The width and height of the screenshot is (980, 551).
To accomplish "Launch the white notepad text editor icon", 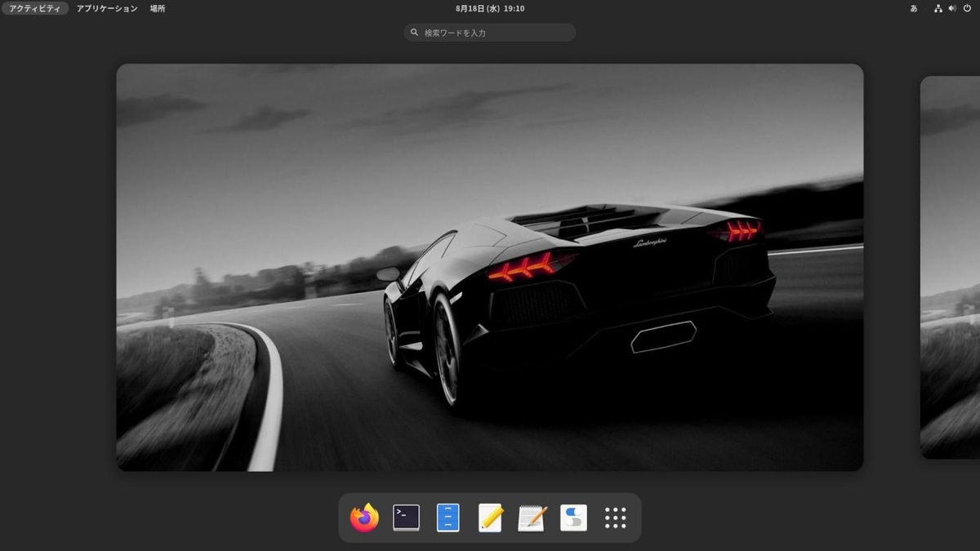I will pos(532,518).
